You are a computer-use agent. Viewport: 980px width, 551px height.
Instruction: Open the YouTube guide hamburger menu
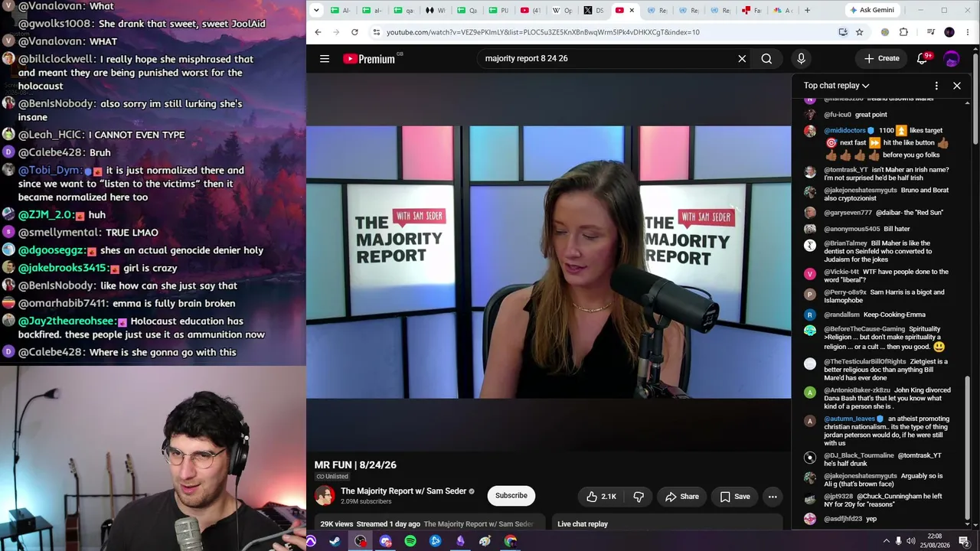325,58
